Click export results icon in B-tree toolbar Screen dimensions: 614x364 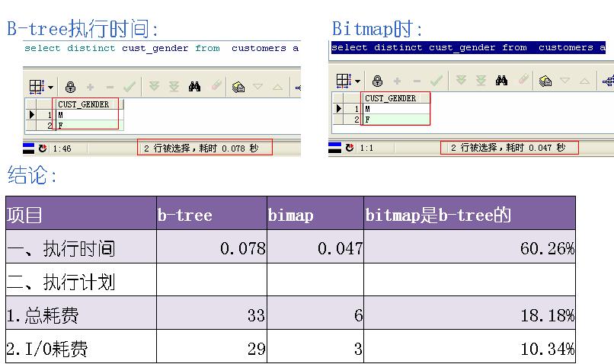(x=238, y=87)
